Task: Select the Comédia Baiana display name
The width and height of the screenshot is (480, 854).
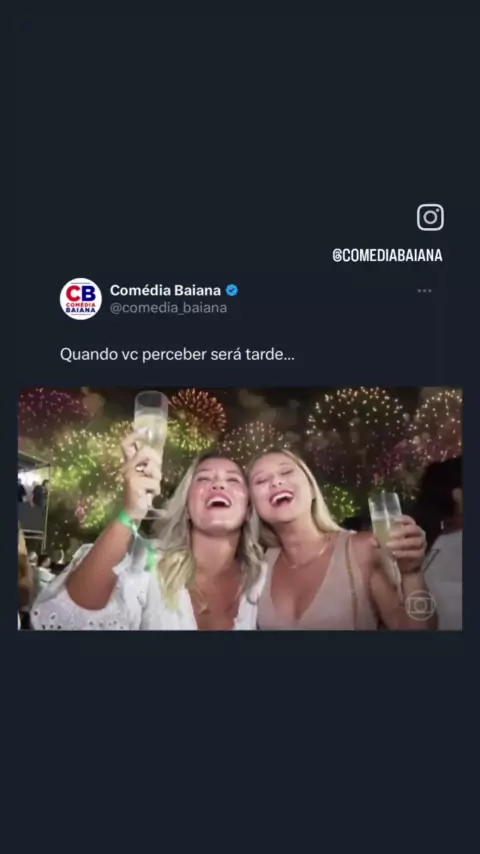Action: pos(165,290)
